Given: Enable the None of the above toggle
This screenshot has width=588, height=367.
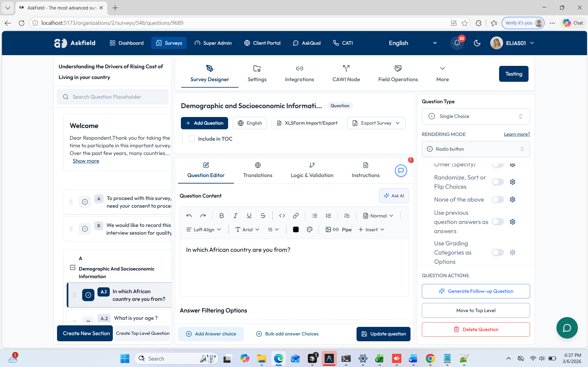Looking at the screenshot, I should 498,199.
